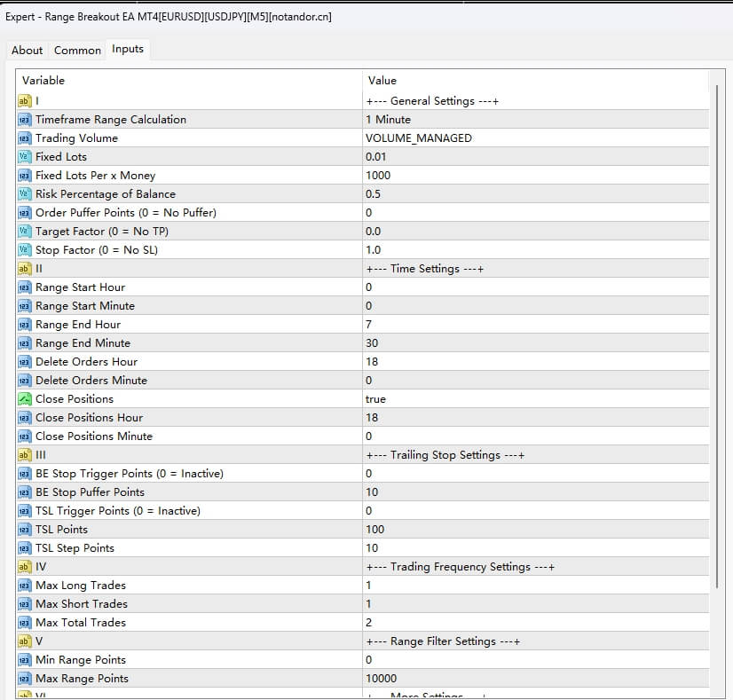The image size is (733, 700).
Task: Click the green icon beside Close Positions
Action: pyautogui.click(x=24, y=399)
